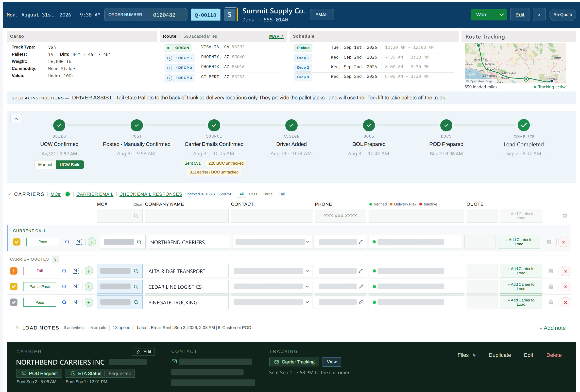The height and width of the screenshot is (392, 580).
Task: Remove the Alta Ridge Transport row with red X
Action: pyautogui.click(x=565, y=271)
